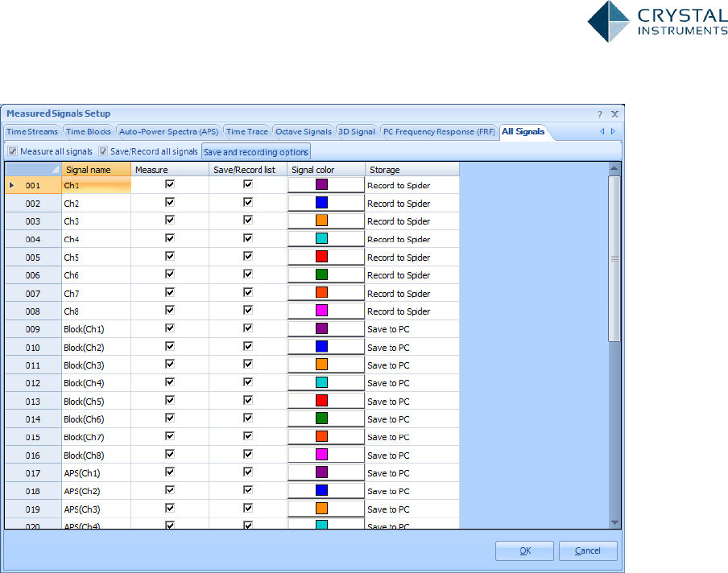
Task: Open Storage cell for Ch1 row
Action: pos(412,185)
